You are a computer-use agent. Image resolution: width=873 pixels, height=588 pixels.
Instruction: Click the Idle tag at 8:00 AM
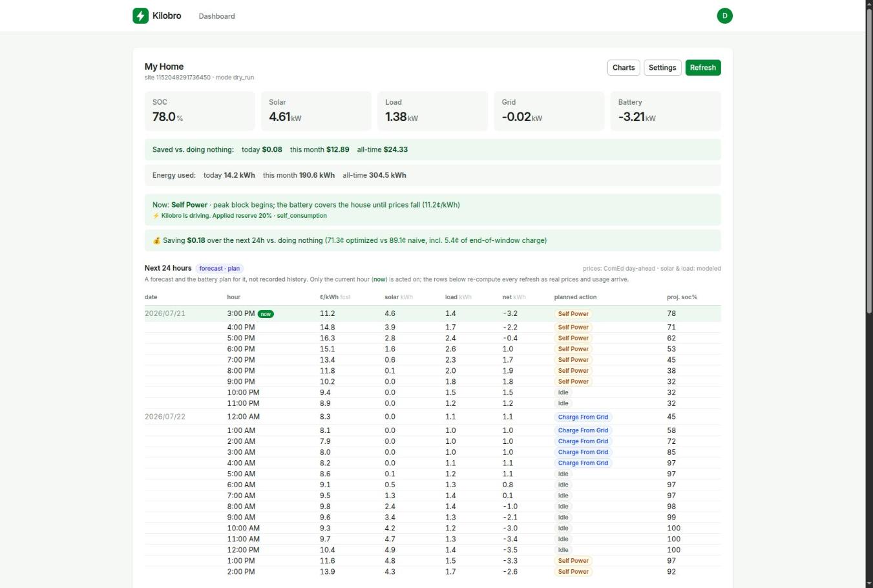(x=563, y=507)
